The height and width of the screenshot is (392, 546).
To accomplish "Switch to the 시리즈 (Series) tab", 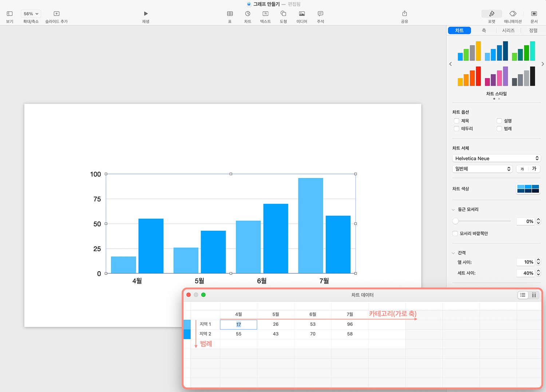I will click(508, 31).
